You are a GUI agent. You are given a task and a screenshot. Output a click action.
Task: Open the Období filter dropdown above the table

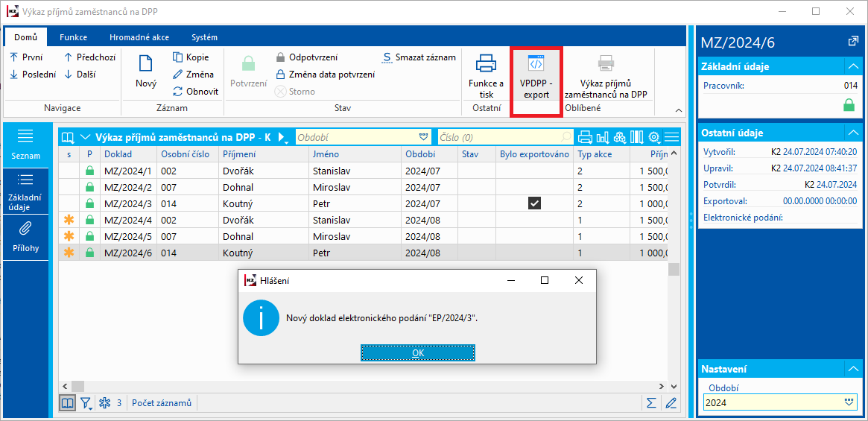point(424,137)
